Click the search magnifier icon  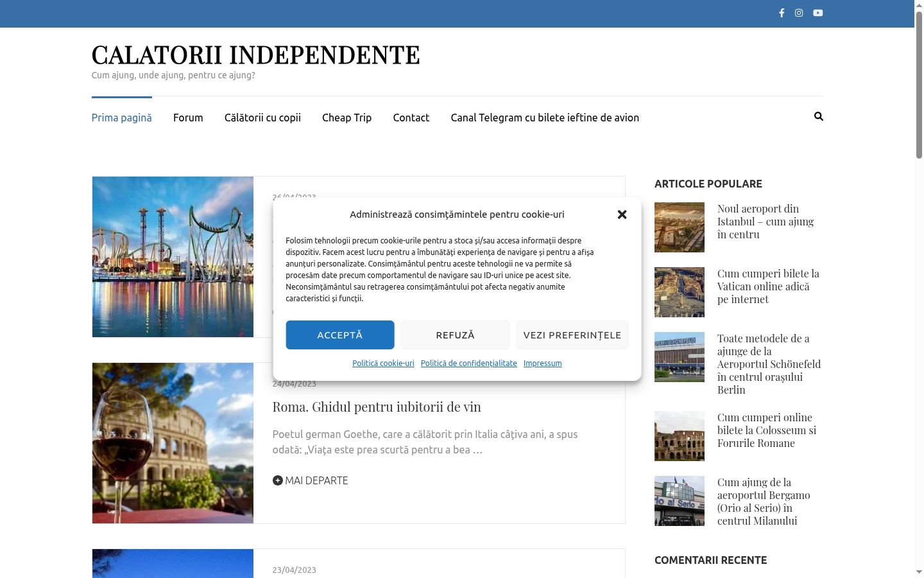(x=819, y=116)
